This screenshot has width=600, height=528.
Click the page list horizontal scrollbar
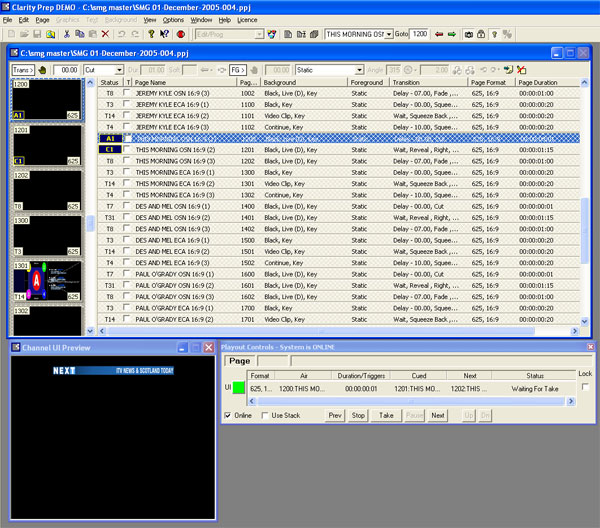(x=338, y=331)
